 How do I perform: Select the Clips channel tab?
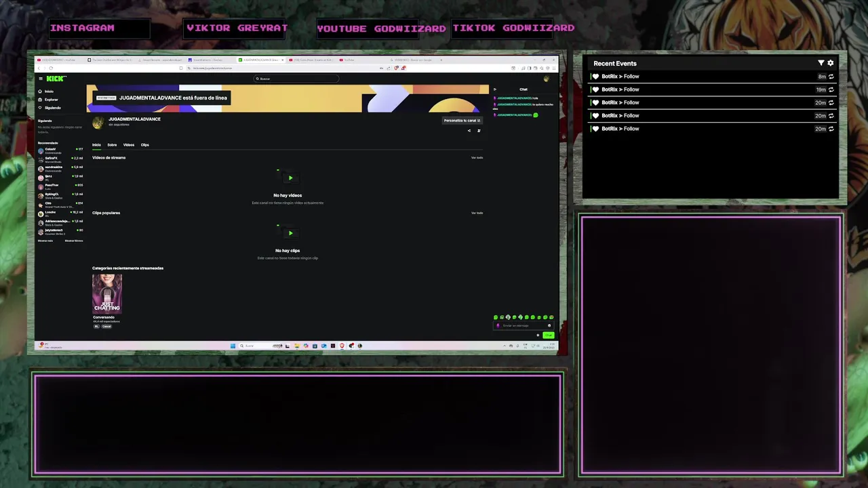point(144,144)
